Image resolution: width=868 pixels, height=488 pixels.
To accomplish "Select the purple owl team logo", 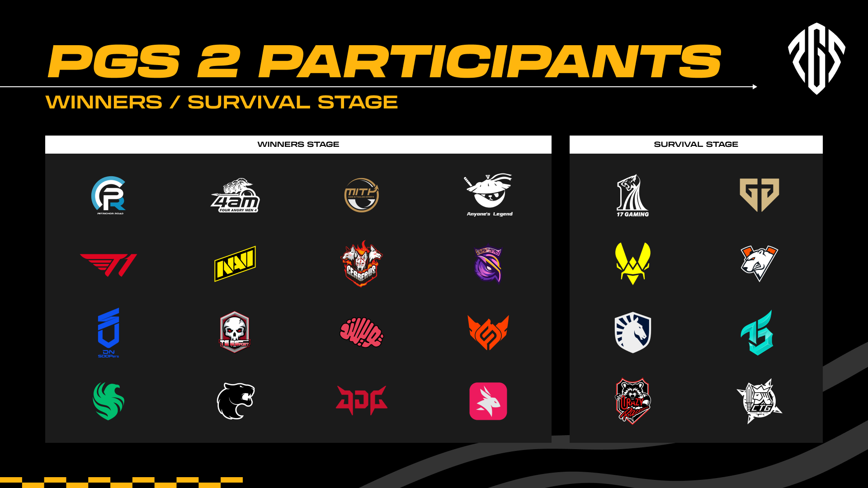I will (x=488, y=264).
